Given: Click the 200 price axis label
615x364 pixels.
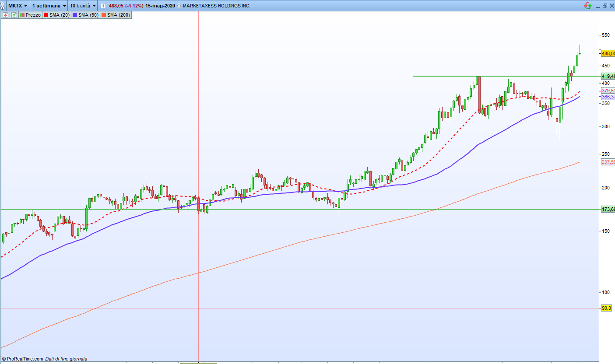Looking at the screenshot, I should [606, 188].
